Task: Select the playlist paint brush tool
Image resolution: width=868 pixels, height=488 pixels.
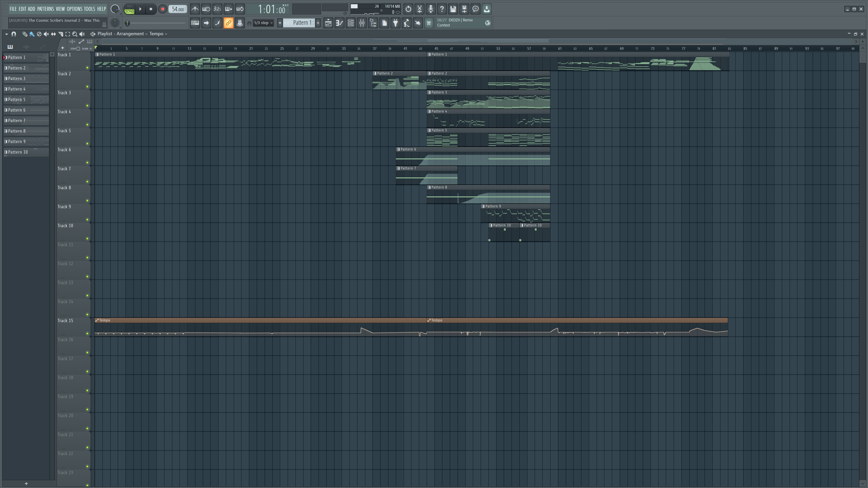Action: coord(32,34)
